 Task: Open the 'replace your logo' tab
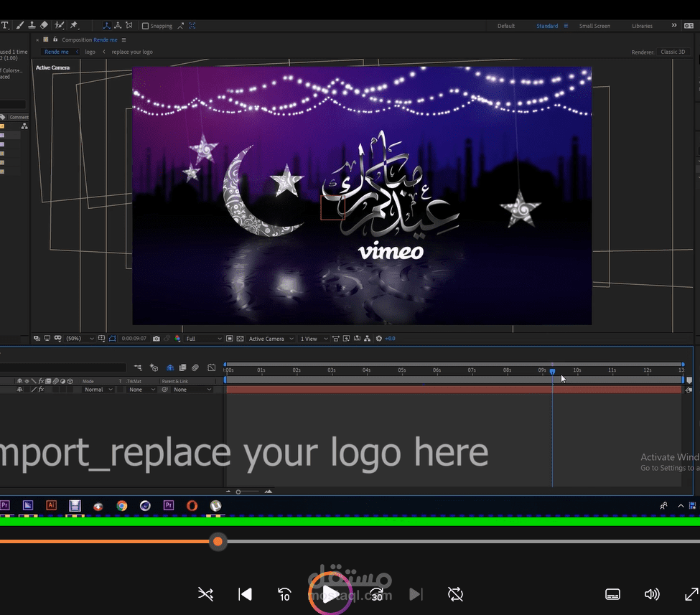coord(132,52)
